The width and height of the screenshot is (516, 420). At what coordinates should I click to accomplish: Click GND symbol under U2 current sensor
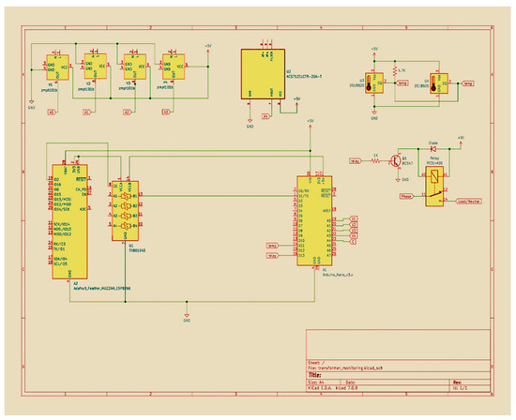pos(250,121)
